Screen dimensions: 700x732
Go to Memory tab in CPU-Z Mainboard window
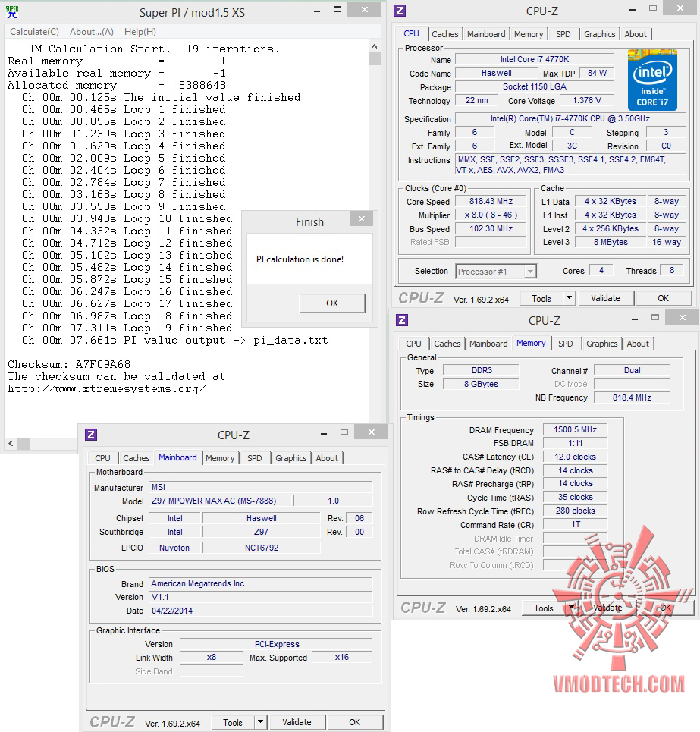click(220, 458)
